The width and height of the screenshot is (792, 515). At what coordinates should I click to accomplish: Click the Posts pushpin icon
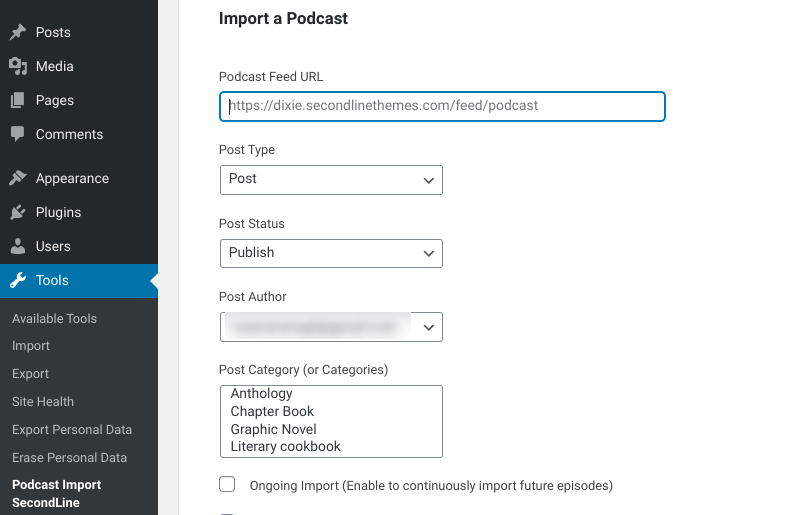(x=17, y=32)
